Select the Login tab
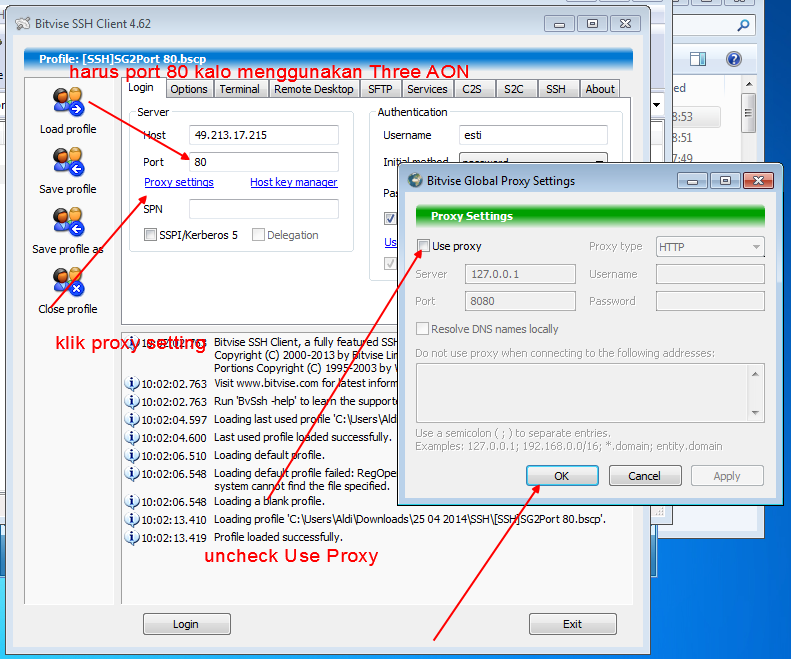 pos(141,88)
